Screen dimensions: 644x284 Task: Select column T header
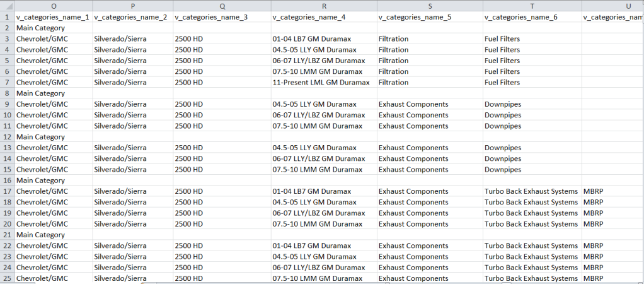pos(532,6)
